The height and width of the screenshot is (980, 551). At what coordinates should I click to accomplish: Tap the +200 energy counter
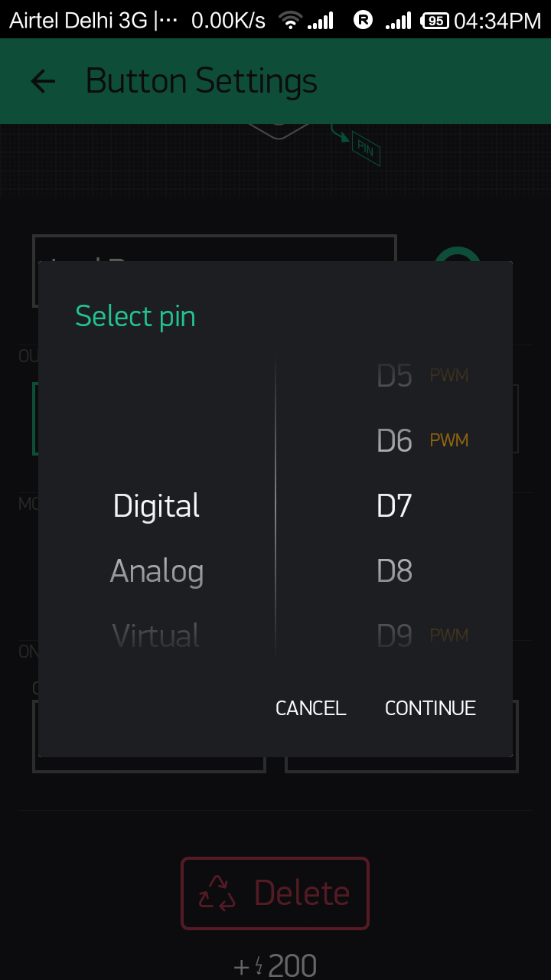click(x=275, y=965)
